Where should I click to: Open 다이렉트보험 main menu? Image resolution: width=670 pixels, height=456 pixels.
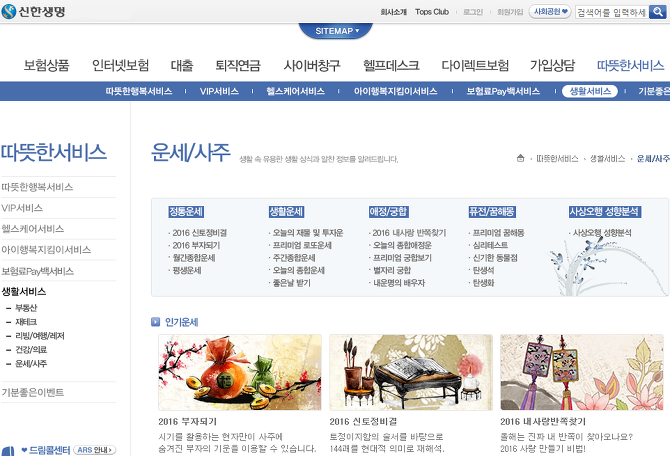(x=475, y=65)
